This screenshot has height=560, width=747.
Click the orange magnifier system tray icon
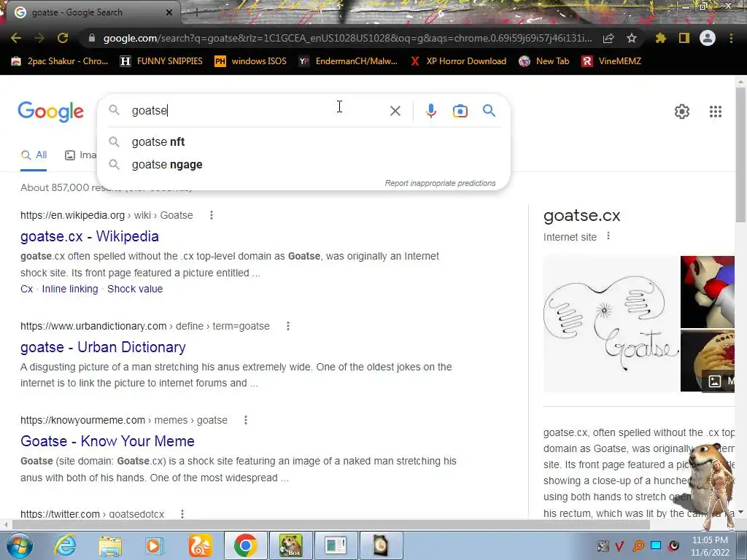coord(638,545)
